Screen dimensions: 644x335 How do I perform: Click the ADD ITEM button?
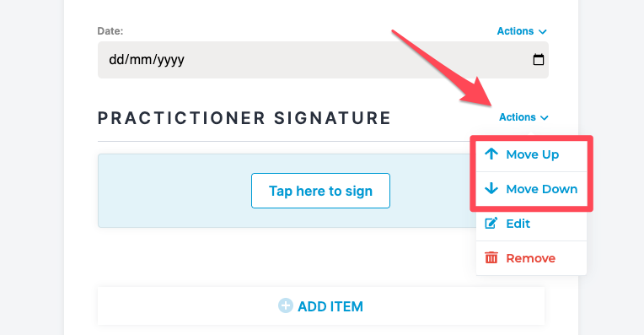pos(321,306)
